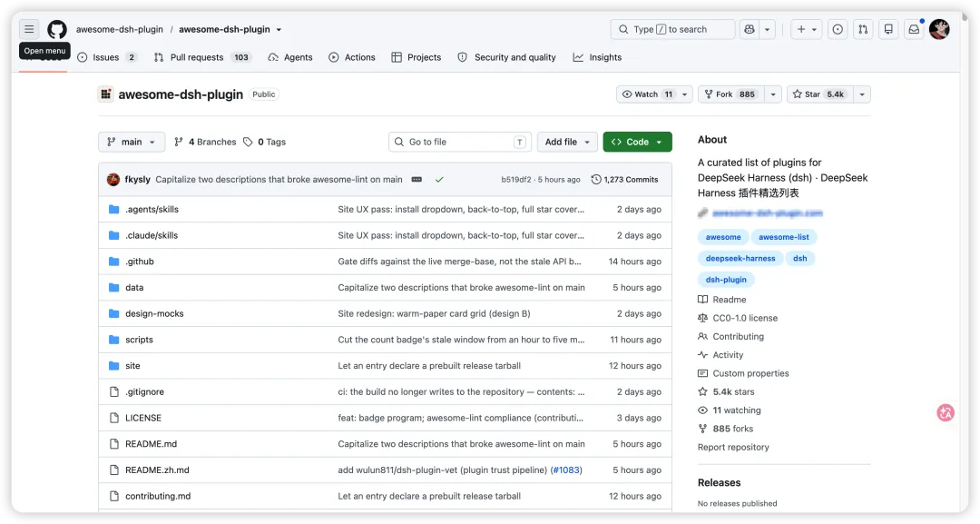Open the Issues inbox icon in header

(838, 29)
